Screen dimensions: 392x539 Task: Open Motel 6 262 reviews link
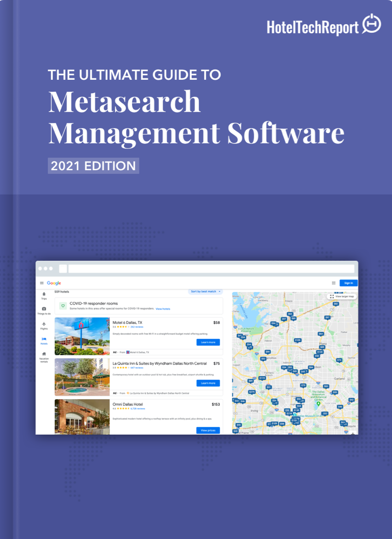137,327
